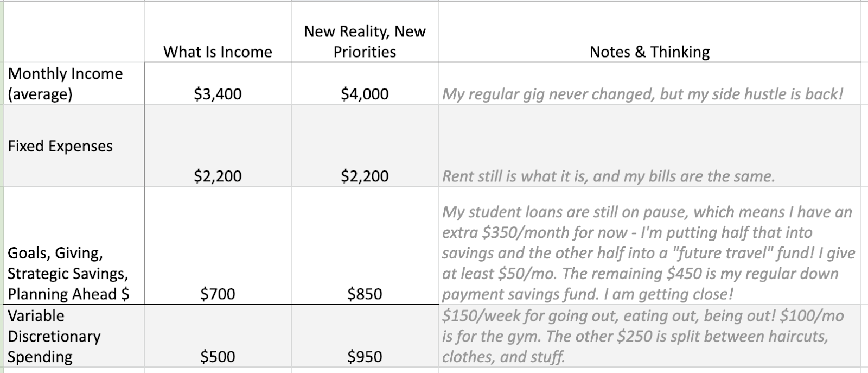Click the "Monthly Income (average)" row label
Image resolution: width=868 pixels, height=373 pixels.
tap(74, 84)
